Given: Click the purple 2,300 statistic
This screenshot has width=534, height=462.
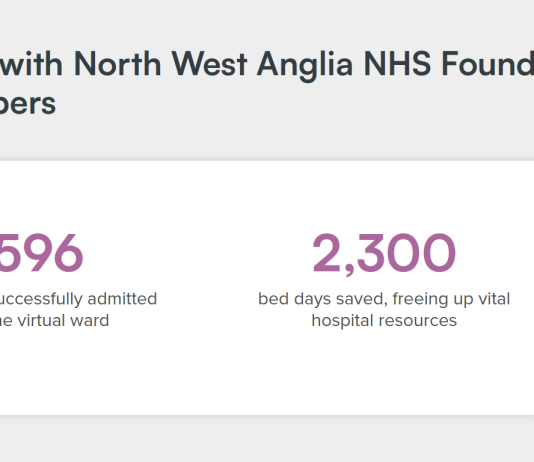Looking at the screenshot, I should tap(384, 254).
